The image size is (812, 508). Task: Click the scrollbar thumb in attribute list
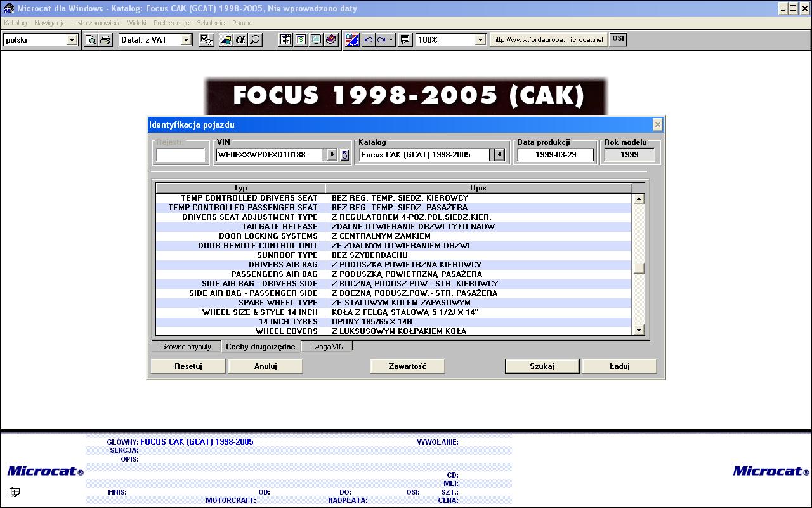tap(639, 268)
